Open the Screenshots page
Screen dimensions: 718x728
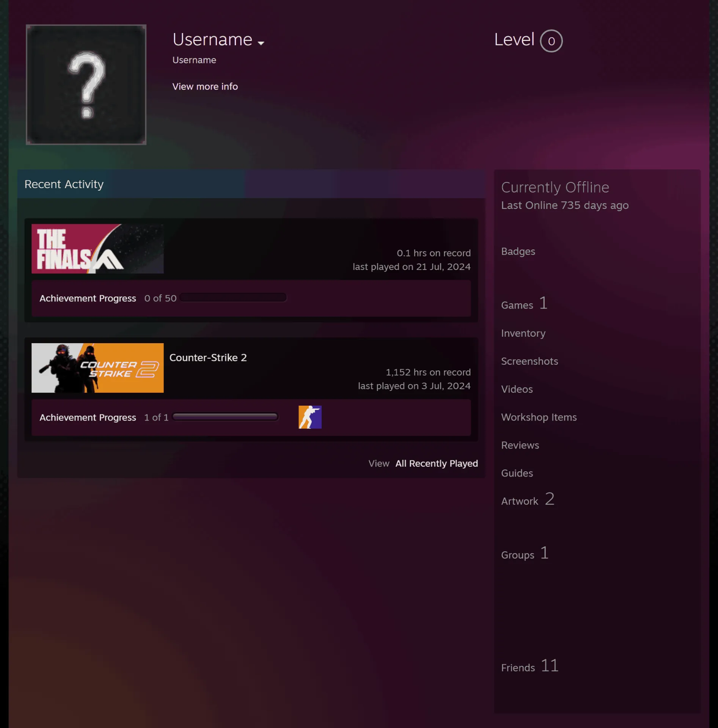click(529, 361)
